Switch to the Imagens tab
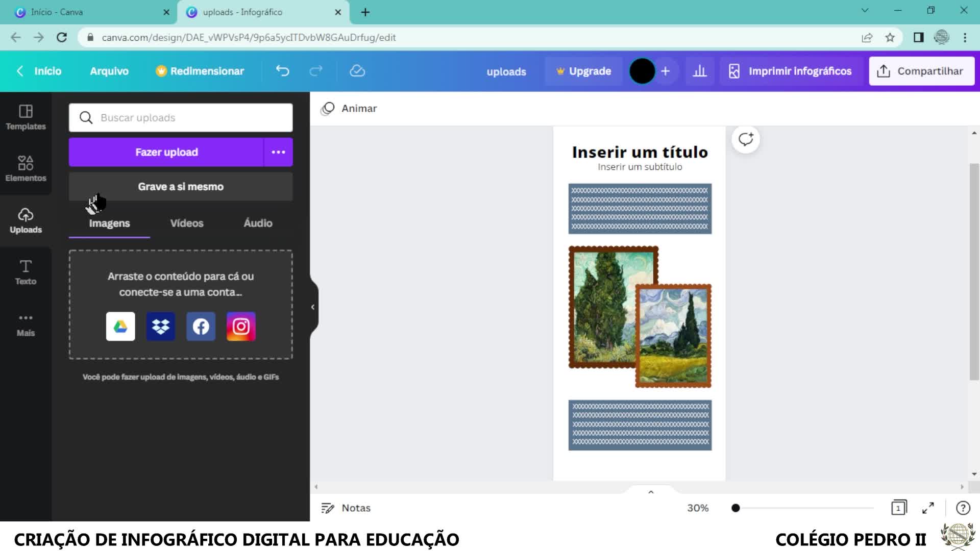Viewport: 980px width, 551px height. 109,223
